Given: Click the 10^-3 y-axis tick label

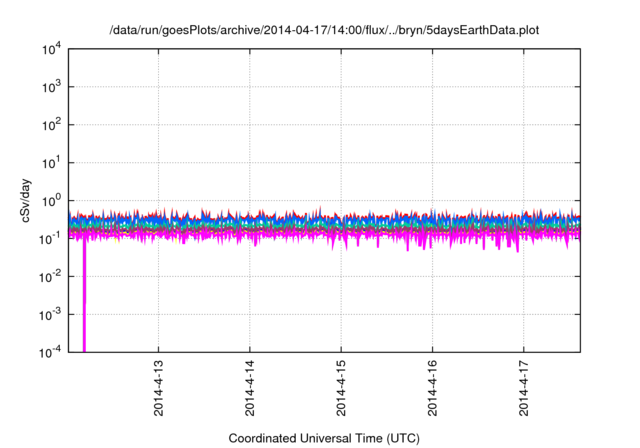Looking at the screenshot, I should [50, 315].
